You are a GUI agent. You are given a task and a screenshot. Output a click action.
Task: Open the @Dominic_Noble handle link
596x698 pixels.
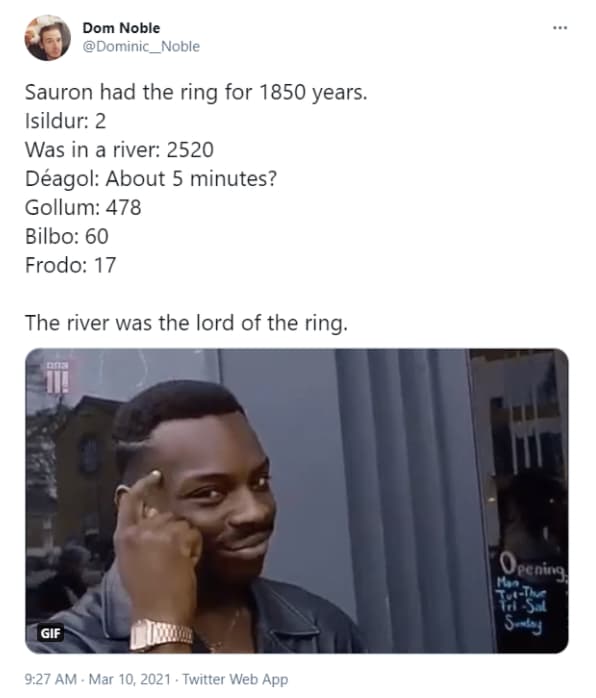point(141,46)
